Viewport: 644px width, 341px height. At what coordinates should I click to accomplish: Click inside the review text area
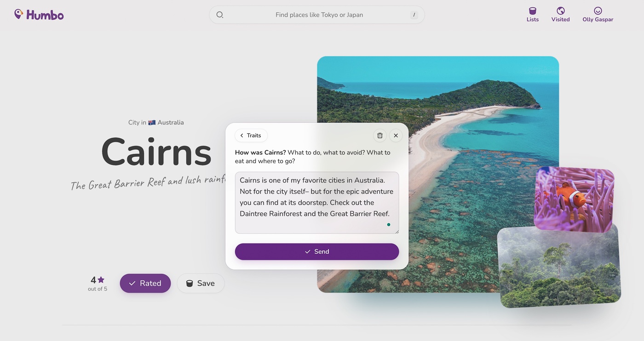pos(316,202)
